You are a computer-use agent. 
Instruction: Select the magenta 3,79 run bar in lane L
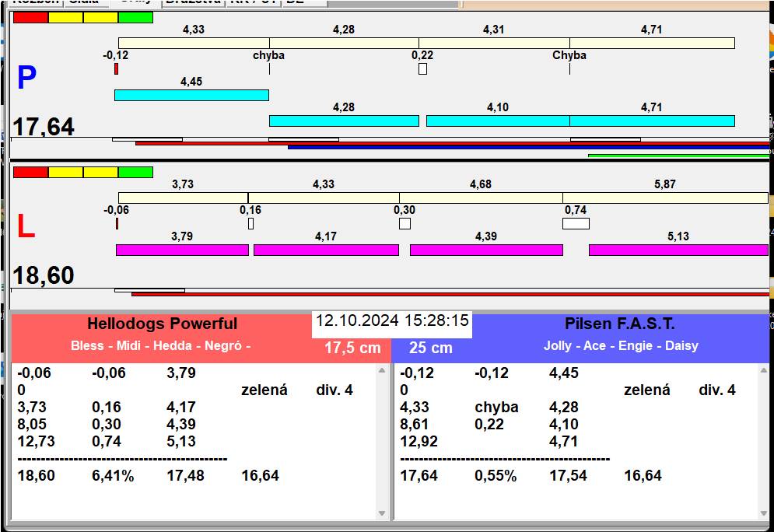pos(182,250)
